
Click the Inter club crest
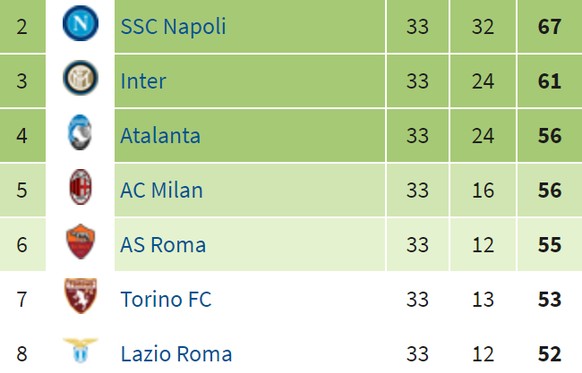click(81, 78)
